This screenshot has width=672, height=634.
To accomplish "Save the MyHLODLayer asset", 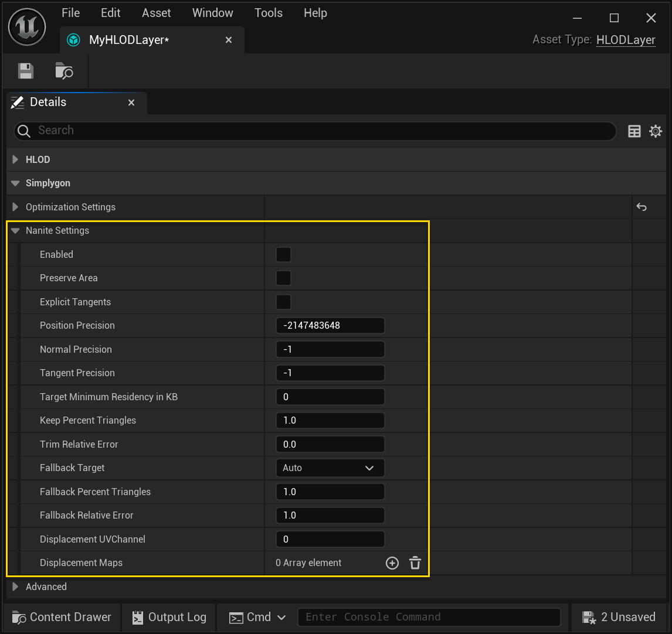I will (25, 70).
